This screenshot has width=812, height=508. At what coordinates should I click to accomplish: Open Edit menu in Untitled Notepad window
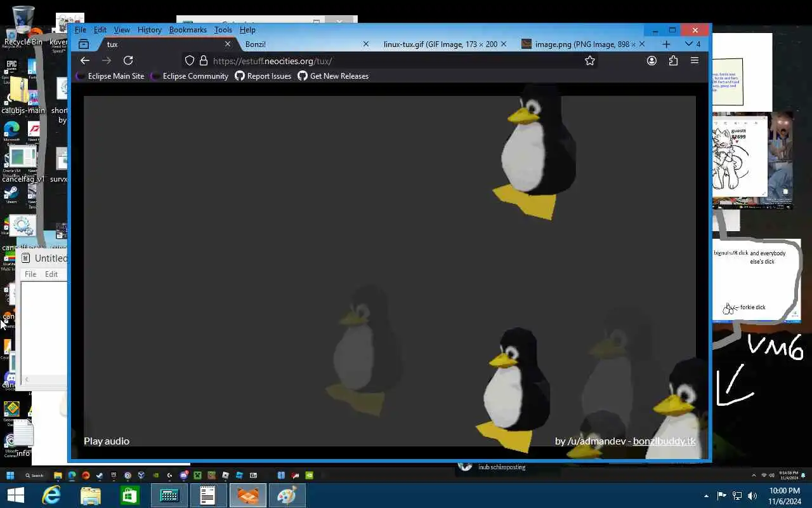pyautogui.click(x=51, y=274)
